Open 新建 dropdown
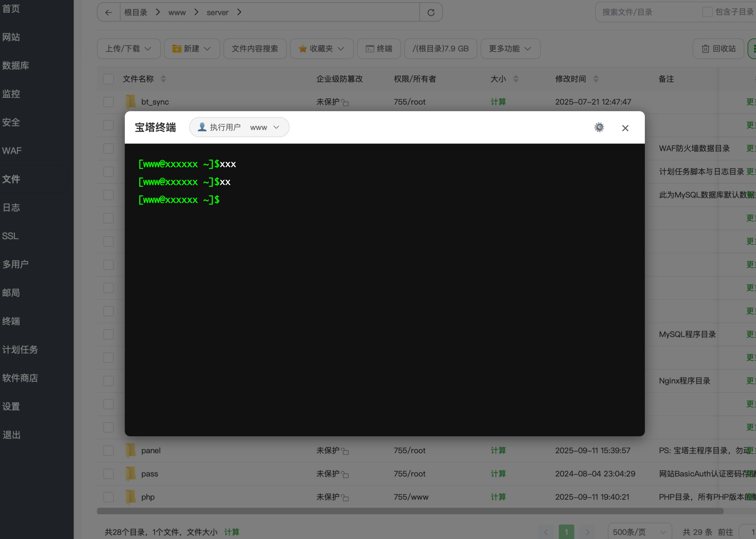756x539 pixels. pos(192,49)
